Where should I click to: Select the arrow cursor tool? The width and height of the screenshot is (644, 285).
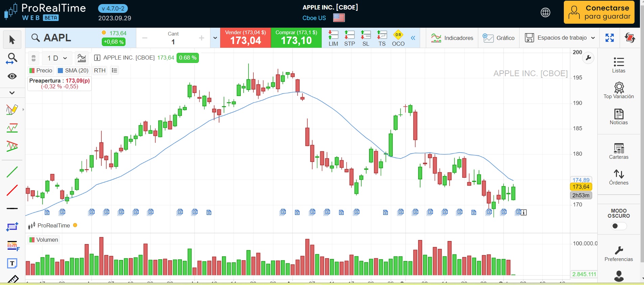point(12,40)
